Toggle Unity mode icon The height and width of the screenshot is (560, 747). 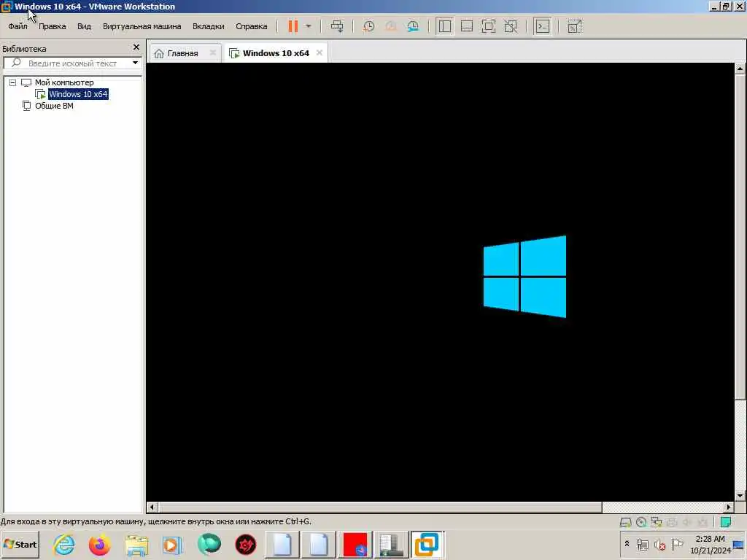[x=511, y=26]
